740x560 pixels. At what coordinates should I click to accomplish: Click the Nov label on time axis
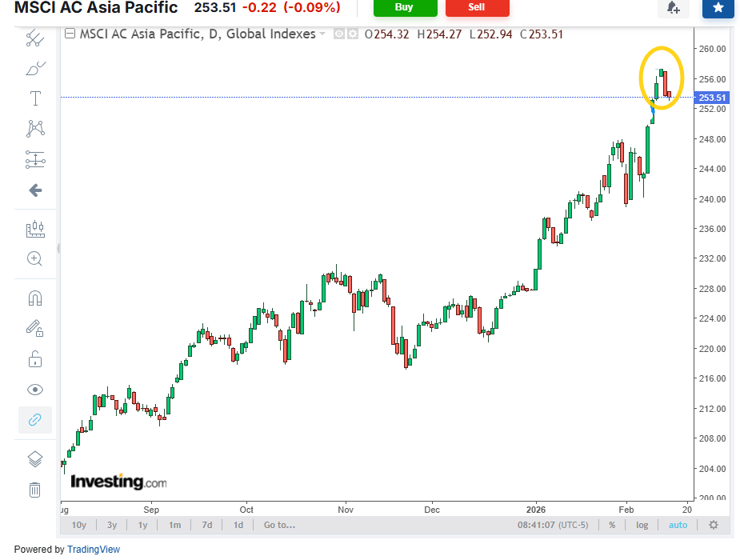tap(346, 510)
